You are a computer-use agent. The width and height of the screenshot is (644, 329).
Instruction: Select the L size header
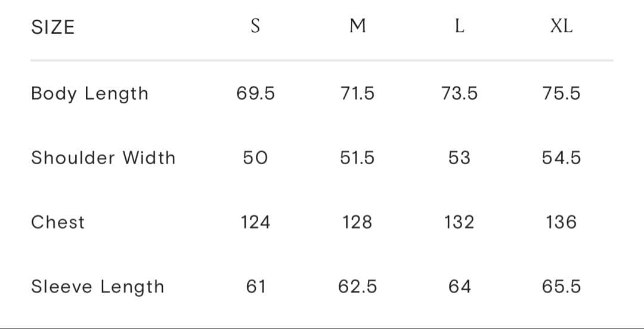coord(460,26)
